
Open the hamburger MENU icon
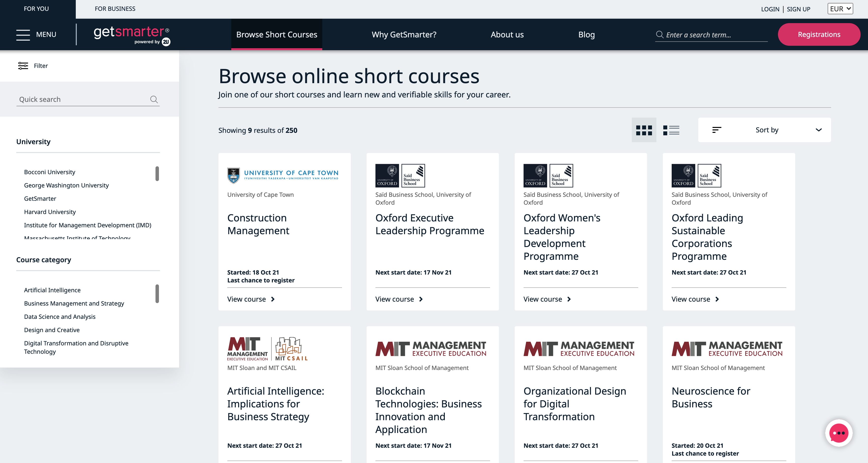(23, 35)
